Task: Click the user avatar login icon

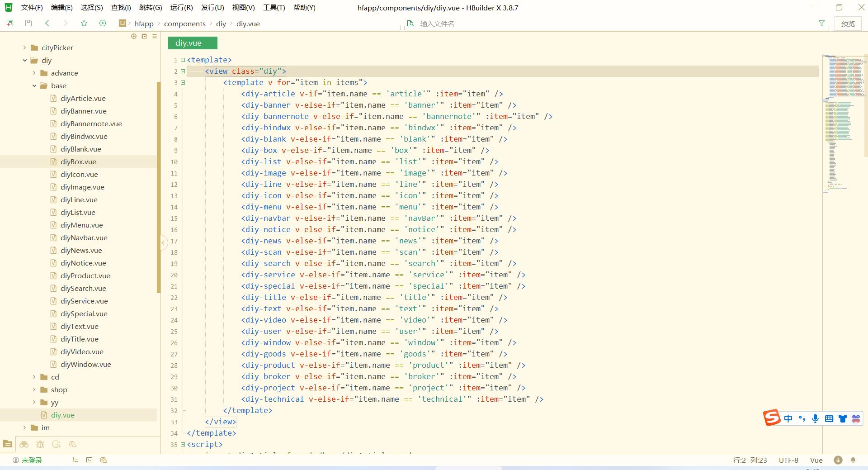Action: (16, 460)
